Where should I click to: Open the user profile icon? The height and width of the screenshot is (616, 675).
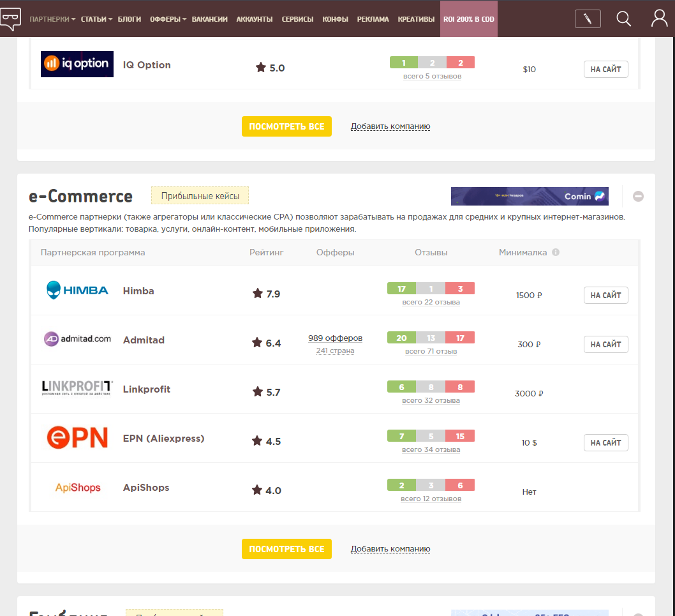[x=659, y=19]
